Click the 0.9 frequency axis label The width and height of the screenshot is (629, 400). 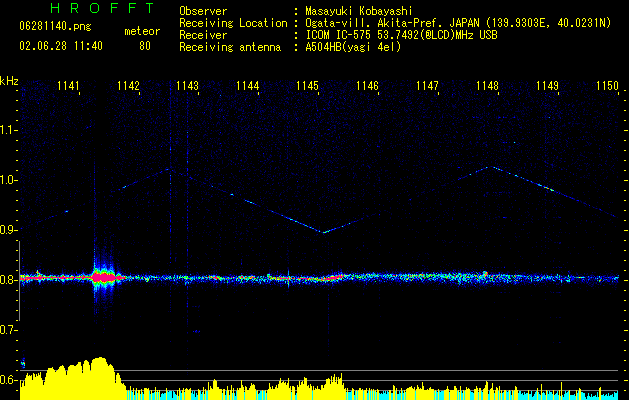click(x=8, y=230)
